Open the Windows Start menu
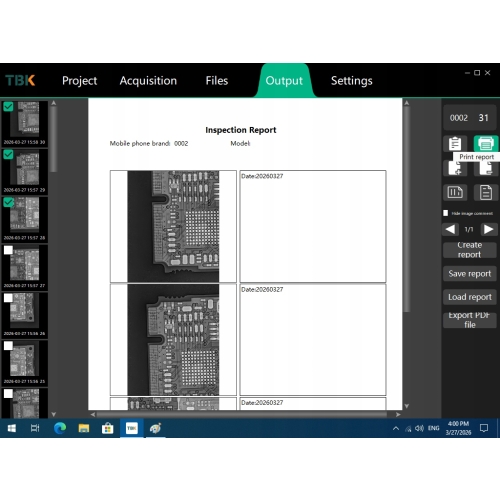Viewport: 500px width, 500px height. 12,428
